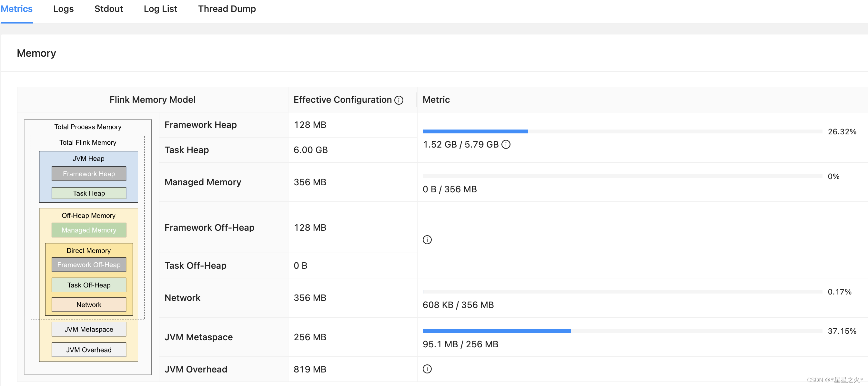The width and height of the screenshot is (868, 386).
Task: Click the info icon beside 5.79 GB heap metric
Action: (506, 144)
